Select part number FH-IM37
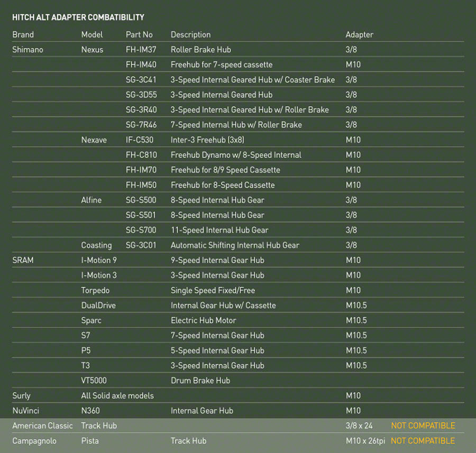This screenshot has width=476, height=453. (141, 50)
